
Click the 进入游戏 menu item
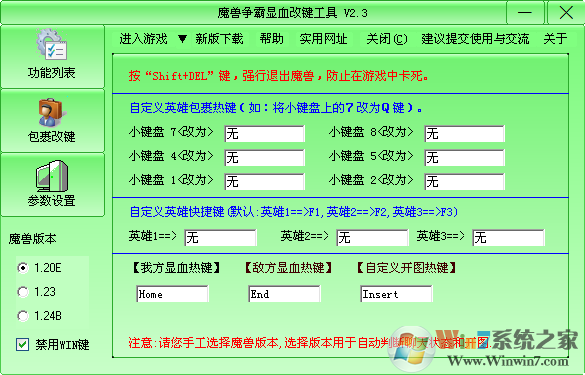[x=143, y=39]
